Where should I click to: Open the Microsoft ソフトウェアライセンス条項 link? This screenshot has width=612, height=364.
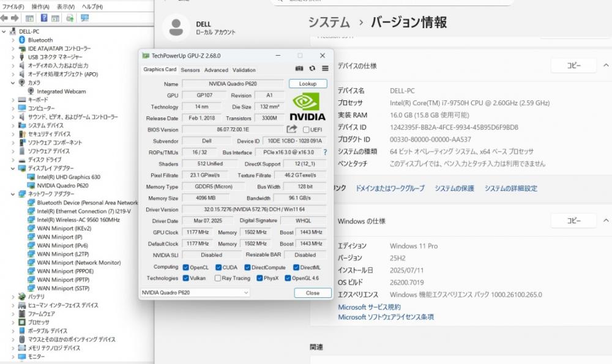pyautogui.click(x=386, y=317)
